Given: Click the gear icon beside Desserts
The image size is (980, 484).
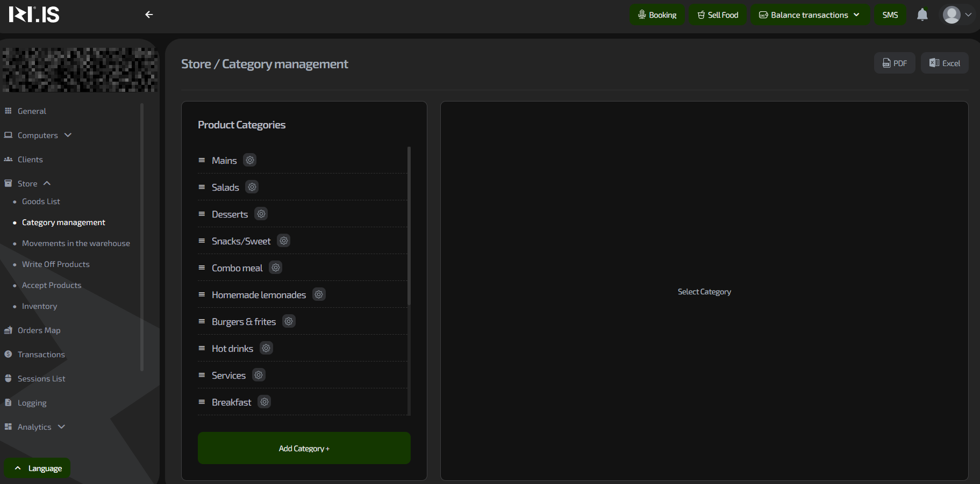Looking at the screenshot, I should [x=261, y=214].
